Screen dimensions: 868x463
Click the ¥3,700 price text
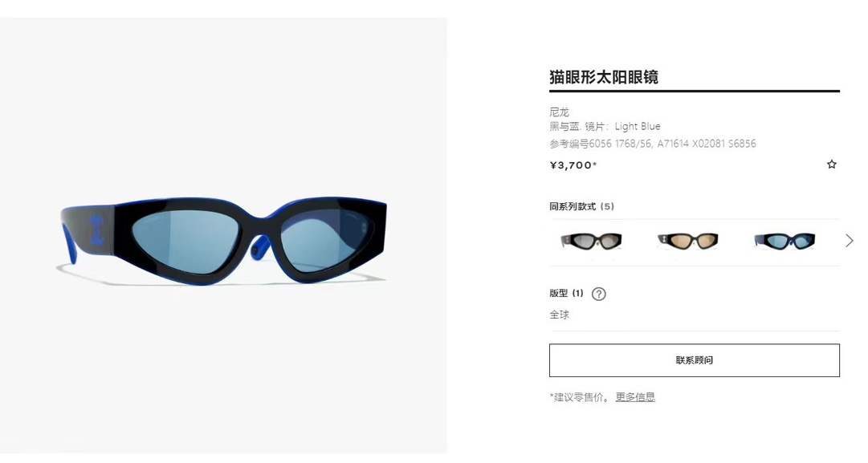tap(573, 164)
